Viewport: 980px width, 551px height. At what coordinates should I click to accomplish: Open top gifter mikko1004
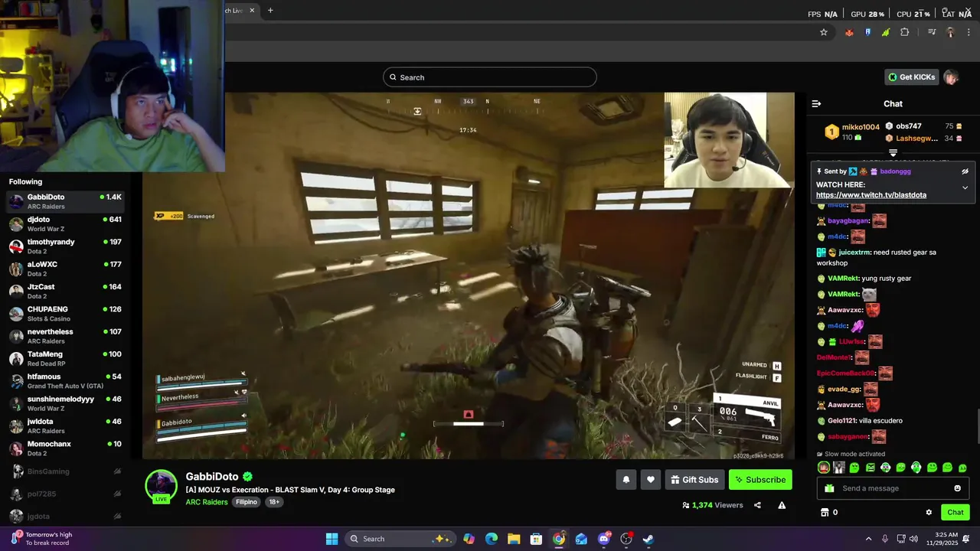[861, 127]
